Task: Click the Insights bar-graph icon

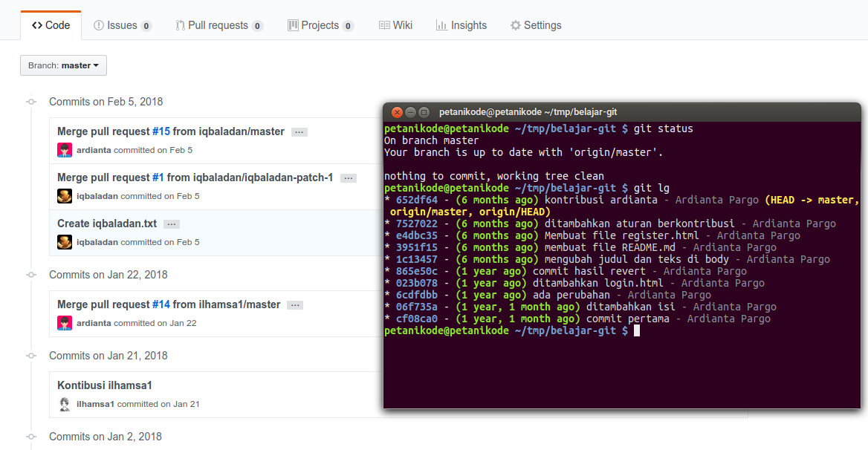Action: (x=441, y=25)
